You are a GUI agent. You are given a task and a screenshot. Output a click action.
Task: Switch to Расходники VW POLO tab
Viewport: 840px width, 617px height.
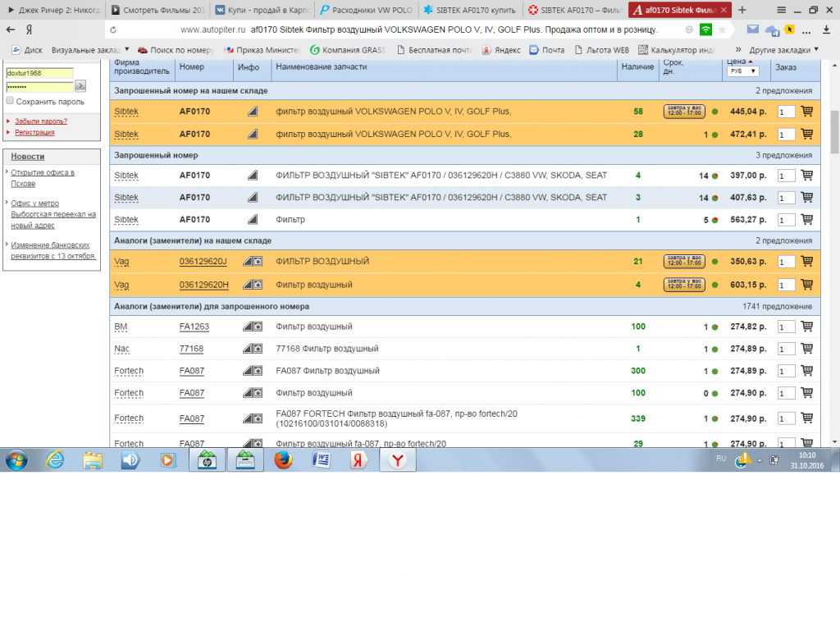[x=367, y=10]
